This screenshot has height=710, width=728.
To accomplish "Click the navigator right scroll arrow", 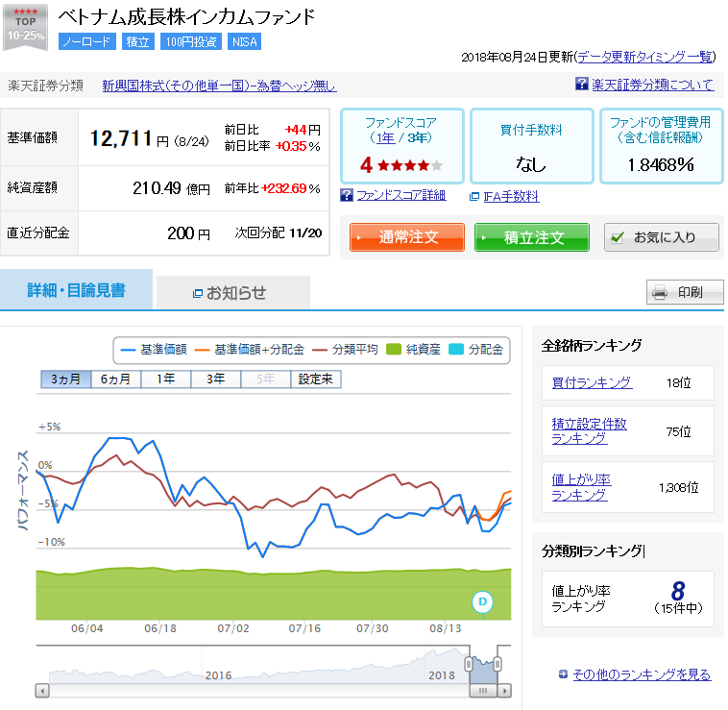I will pos(504,691).
